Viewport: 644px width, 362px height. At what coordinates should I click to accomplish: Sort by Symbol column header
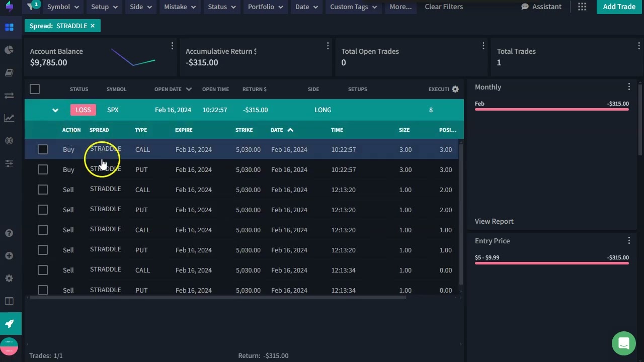(116, 89)
